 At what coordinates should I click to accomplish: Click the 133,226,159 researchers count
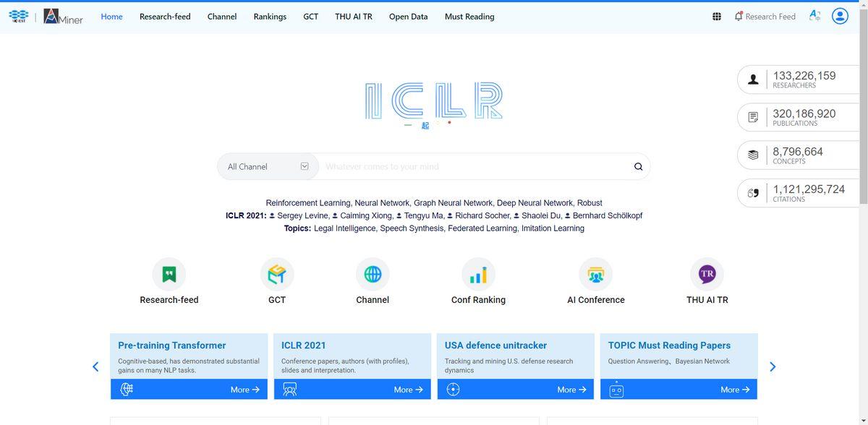pyautogui.click(x=804, y=76)
